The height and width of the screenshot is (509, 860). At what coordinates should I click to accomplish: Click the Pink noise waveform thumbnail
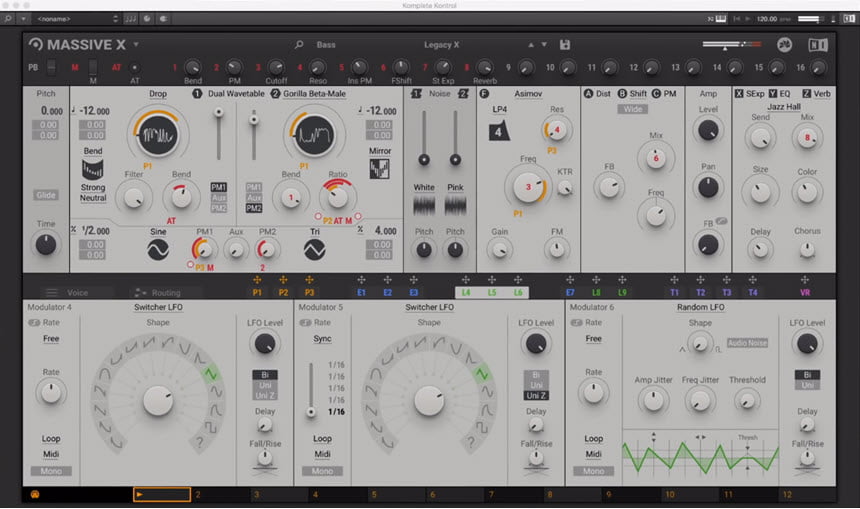[455, 206]
